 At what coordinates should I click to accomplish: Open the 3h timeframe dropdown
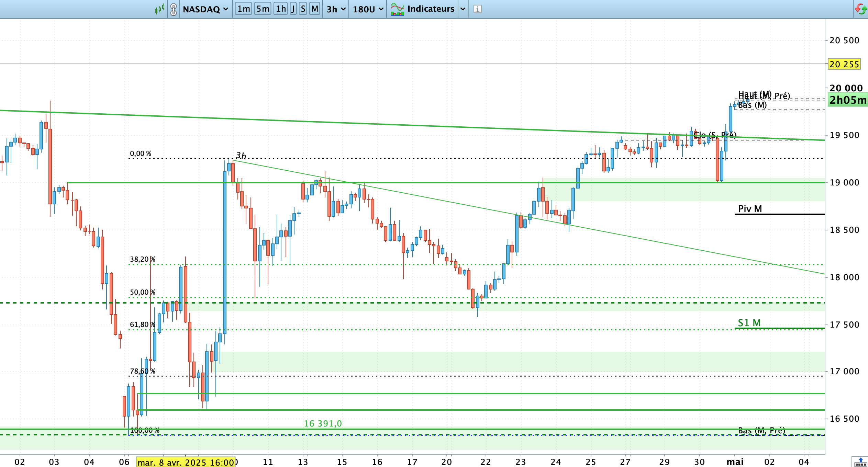pyautogui.click(x=336, y=9)
